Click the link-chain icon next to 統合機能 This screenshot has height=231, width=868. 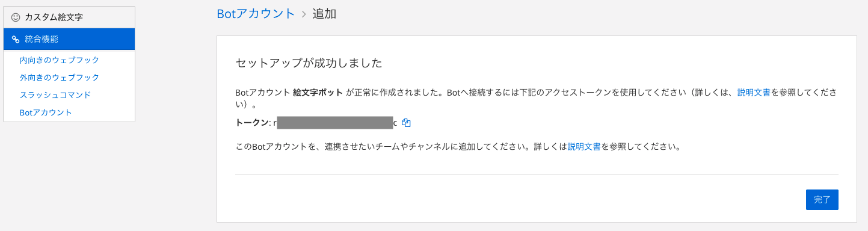(16, 39)
